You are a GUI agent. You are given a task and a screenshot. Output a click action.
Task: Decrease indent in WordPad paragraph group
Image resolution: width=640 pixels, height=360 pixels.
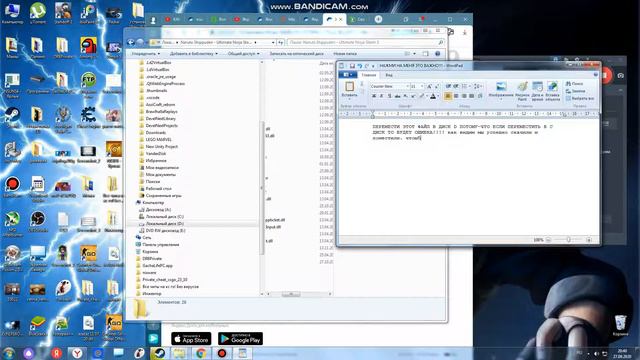click(x=448, y=86)
